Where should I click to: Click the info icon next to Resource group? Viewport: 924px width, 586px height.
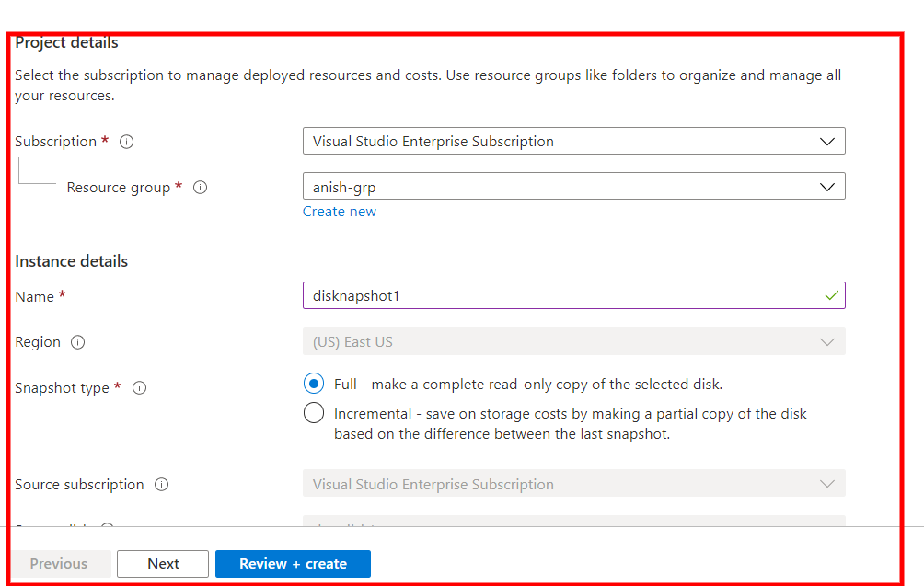click(x=200, y=187)
